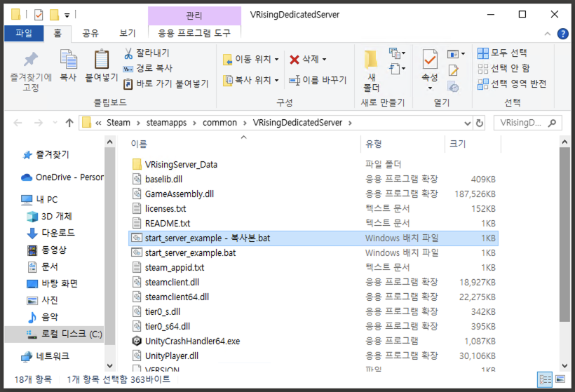Switch to the 보기 (View) ribbon tab
This screenshot has width=575, height=392.
tap(127, 34)
